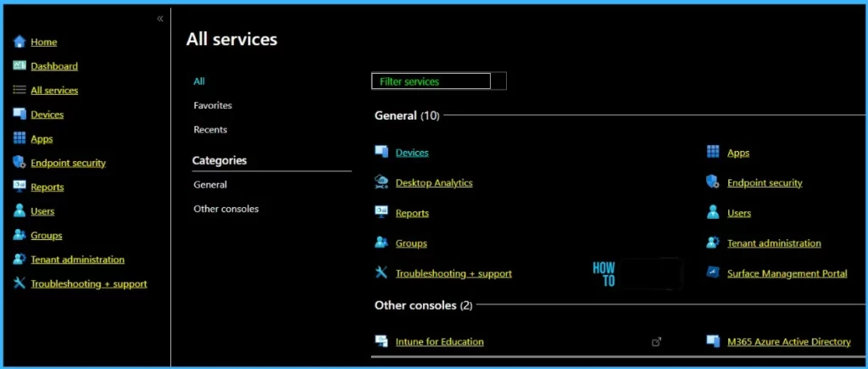Select the All filter tab

tap(199, 81)
